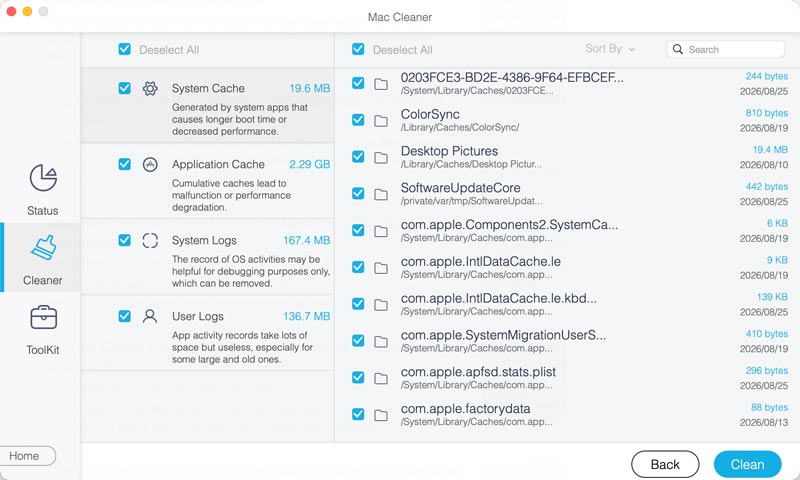Click the 2026/08/13 date of factorydata
This screenshot has height=480, width=800.
(x=764, y=422)
